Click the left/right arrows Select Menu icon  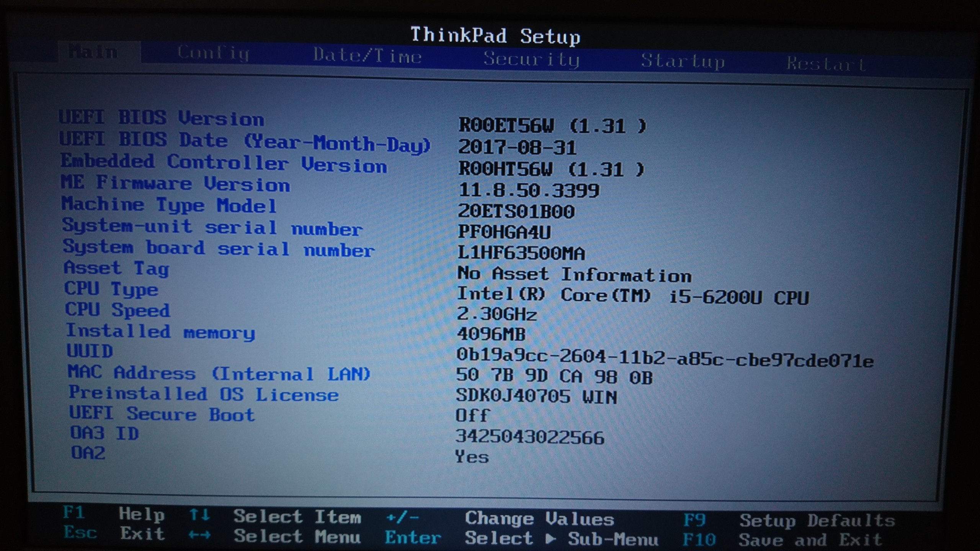pyautogui.click(x=199, y=535)
